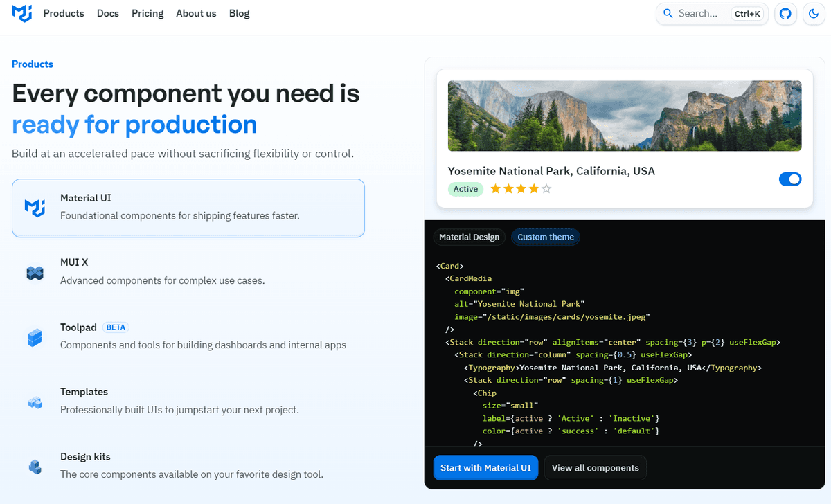Click the label={active ? 'Active' : 'Inactive'} line
This screenshot has width=831, height=504.
click(x=571, y=418)
